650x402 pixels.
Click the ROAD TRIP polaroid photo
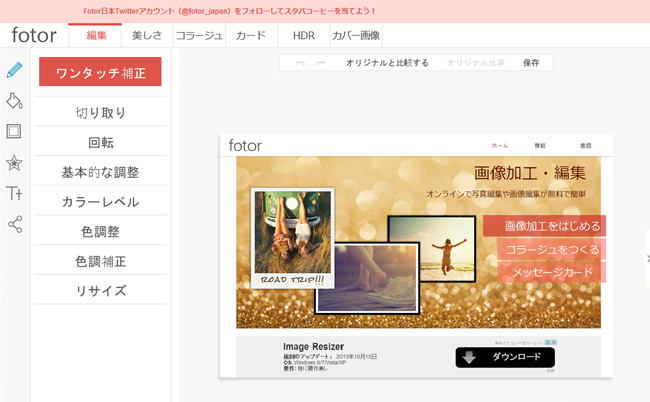[293, 238]
